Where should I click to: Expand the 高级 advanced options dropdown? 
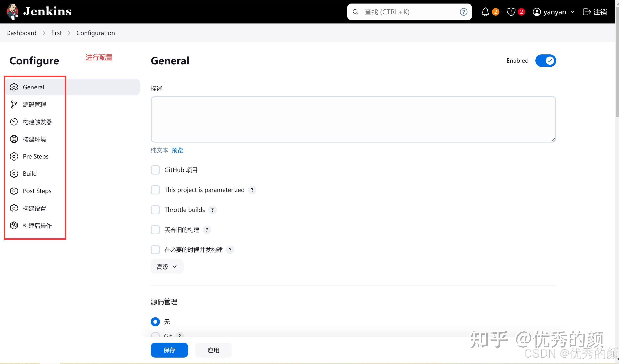point(167,267)
